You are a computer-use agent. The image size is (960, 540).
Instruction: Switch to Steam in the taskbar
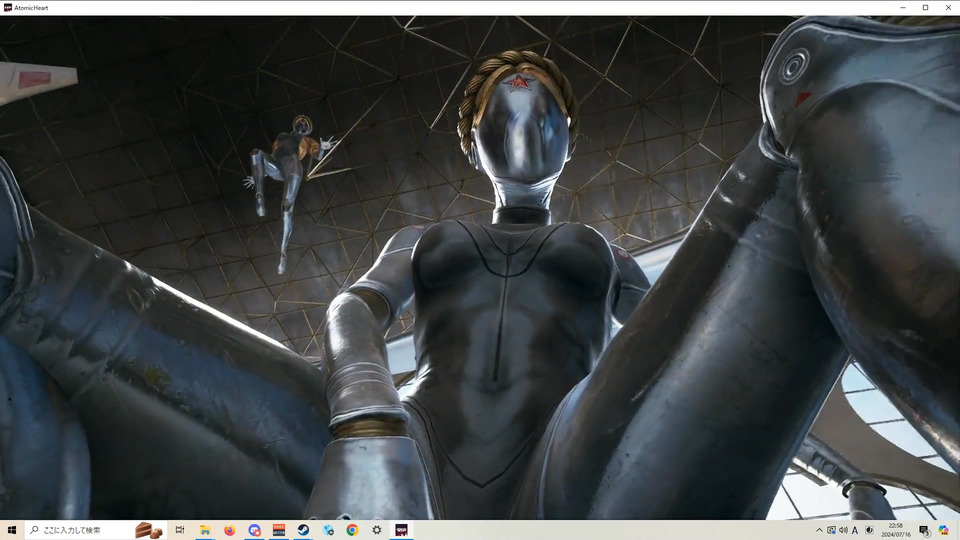(x=303, y=530)
